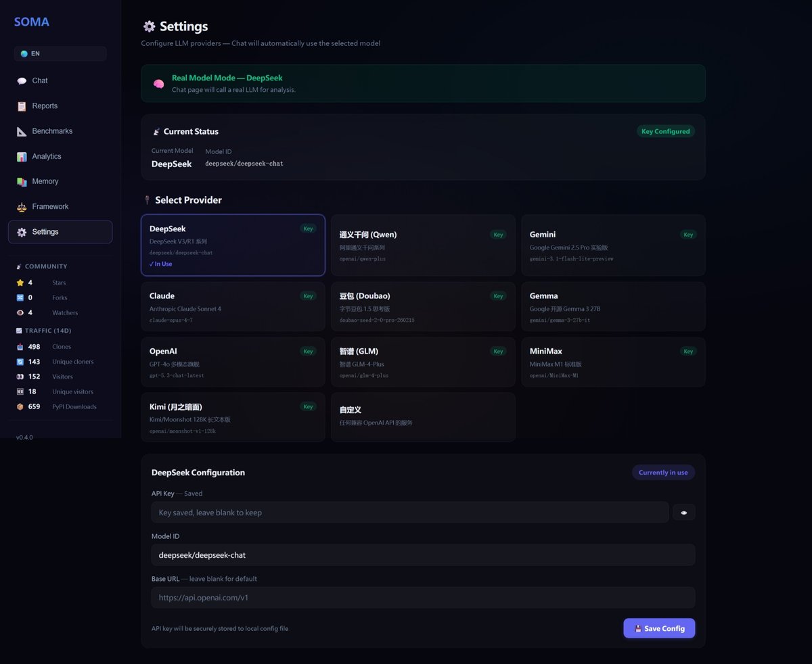The height and width of the screenshot is (664, 812).
Task: Click the icon beside Unique cloners
Action: coord(20,362)
